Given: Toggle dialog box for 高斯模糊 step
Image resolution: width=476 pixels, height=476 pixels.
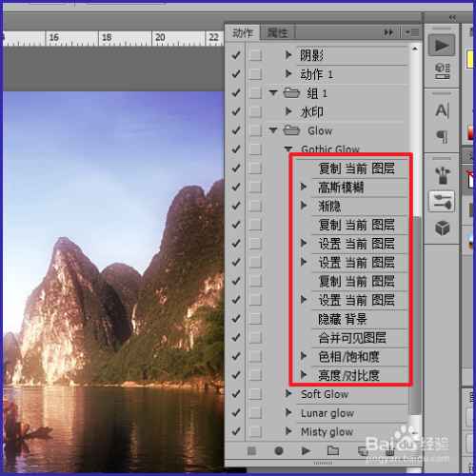Looking at the screenshot, I should click(x=255, y=187).
